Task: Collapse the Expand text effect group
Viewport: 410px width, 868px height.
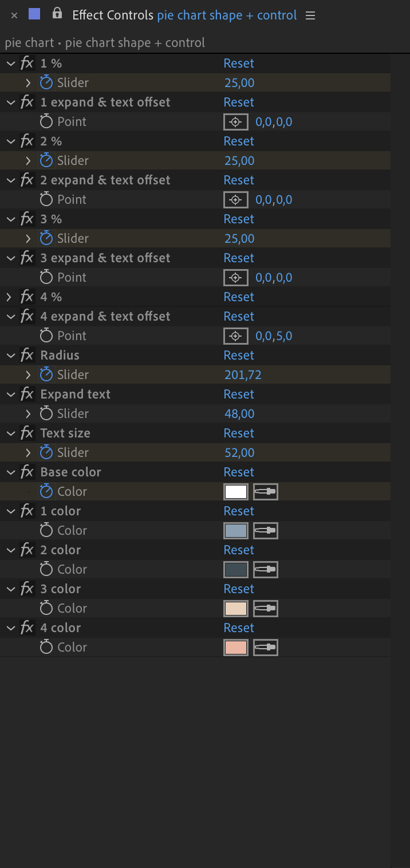Action: pos(9,394)
